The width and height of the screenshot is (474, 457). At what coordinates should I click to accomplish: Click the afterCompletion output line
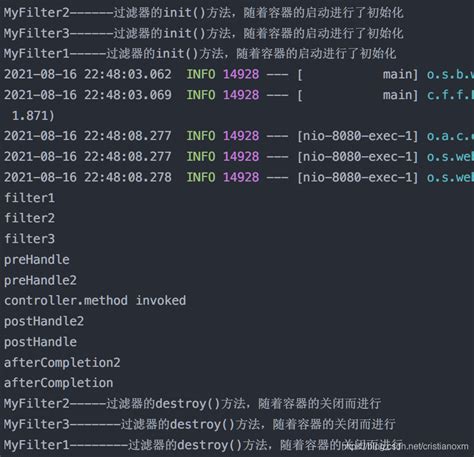(58, 383)
